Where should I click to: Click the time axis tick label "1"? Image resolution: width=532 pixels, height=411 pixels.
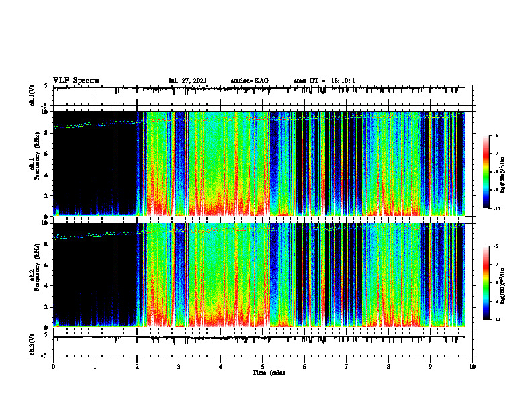pos(95,367)
